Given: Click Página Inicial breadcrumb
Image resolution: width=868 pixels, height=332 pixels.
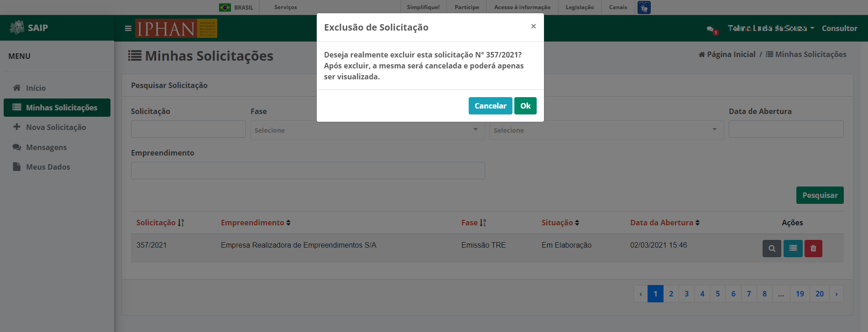Looking at the screenshot, I should [727, 54].
